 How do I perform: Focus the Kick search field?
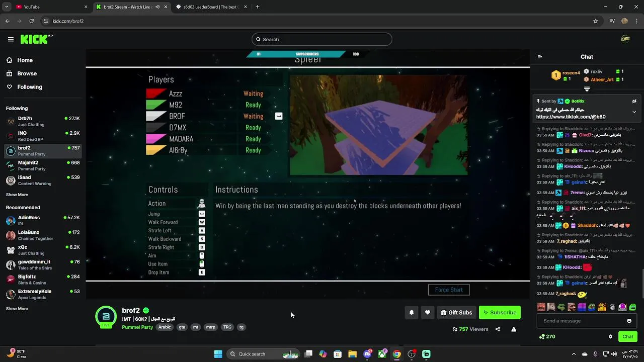pos(322,39)
